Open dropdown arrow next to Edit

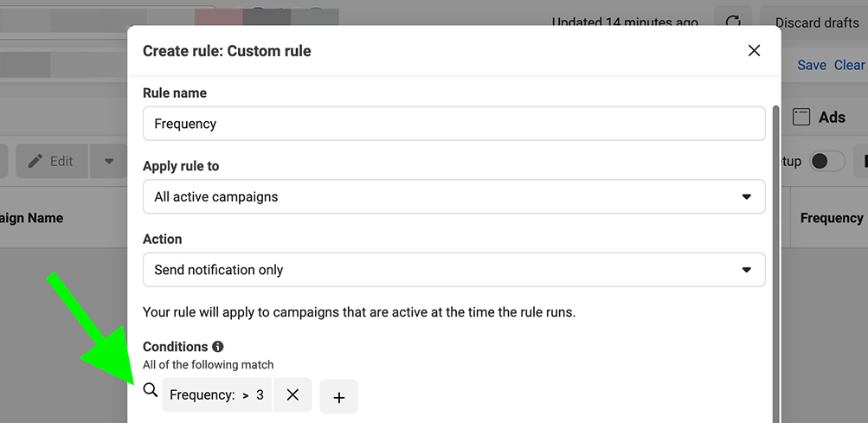click(109, 162)
